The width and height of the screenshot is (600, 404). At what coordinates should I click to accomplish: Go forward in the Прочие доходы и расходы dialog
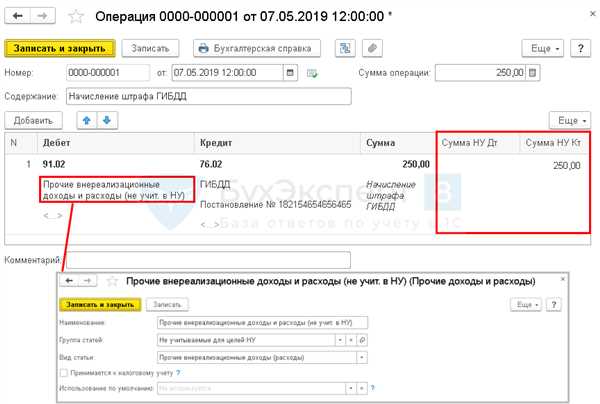pos(88,281)
